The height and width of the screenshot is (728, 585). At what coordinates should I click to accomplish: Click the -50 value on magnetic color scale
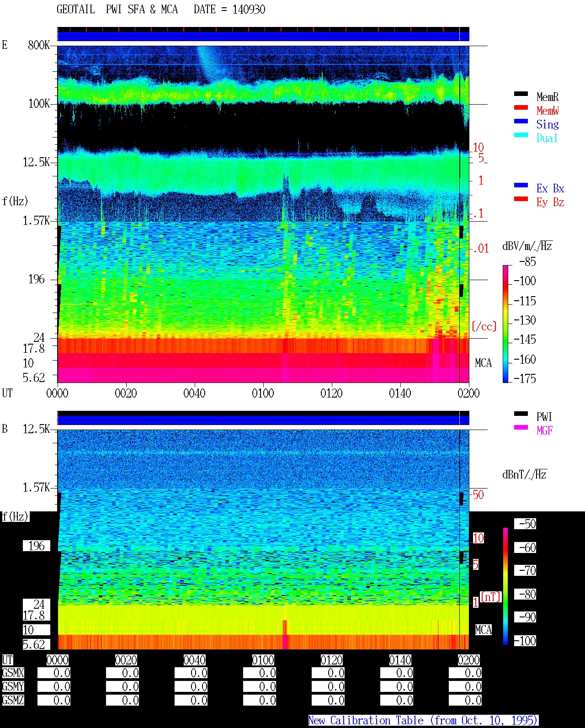(x=525, y=524)
